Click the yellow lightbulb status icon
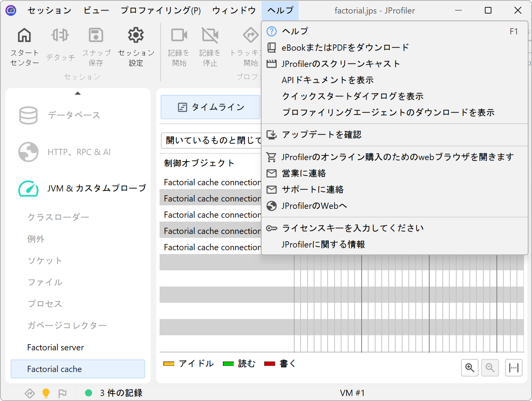The width and height of the screenshot is (532, 401). (46, 393)
